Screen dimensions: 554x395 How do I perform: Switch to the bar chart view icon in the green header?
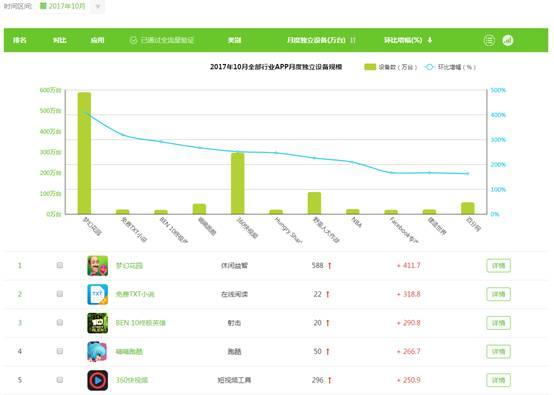coord(508,40)
